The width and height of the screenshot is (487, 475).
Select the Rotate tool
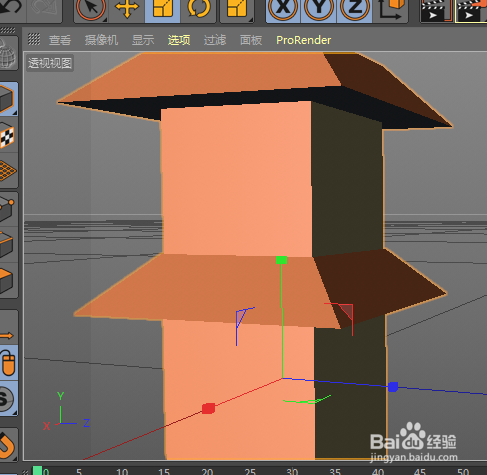(199, 9)
